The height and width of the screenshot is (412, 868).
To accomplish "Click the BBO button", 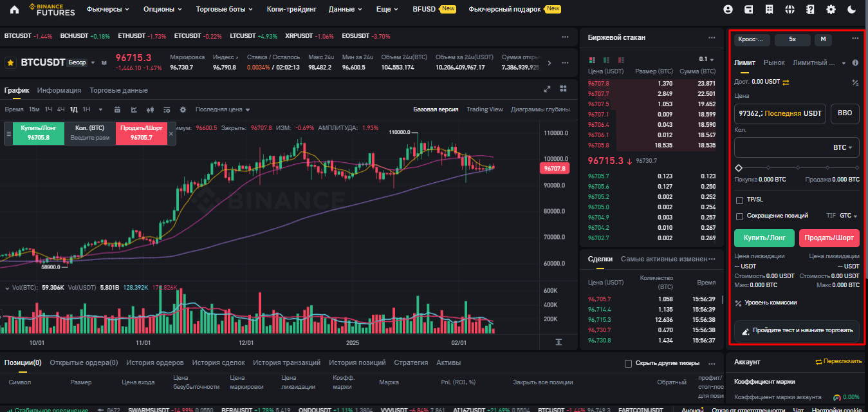I will click(845, 113).
